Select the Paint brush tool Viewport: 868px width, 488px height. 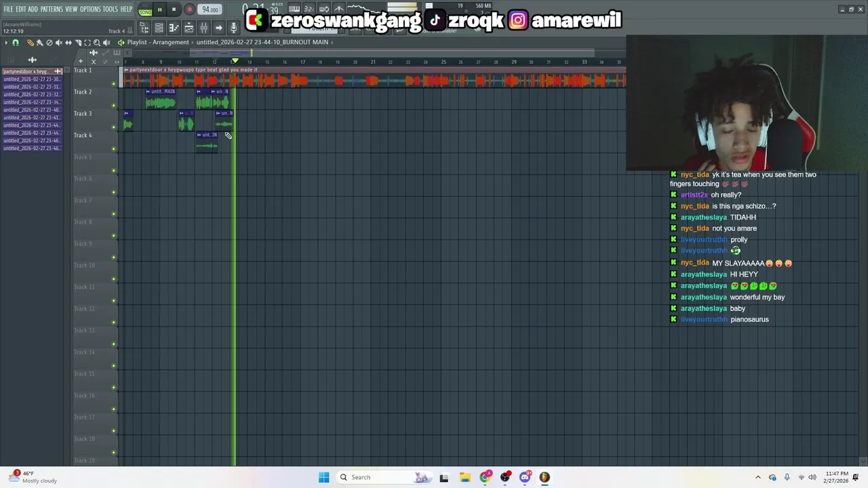pyautogui.click(x=40, y=43)
